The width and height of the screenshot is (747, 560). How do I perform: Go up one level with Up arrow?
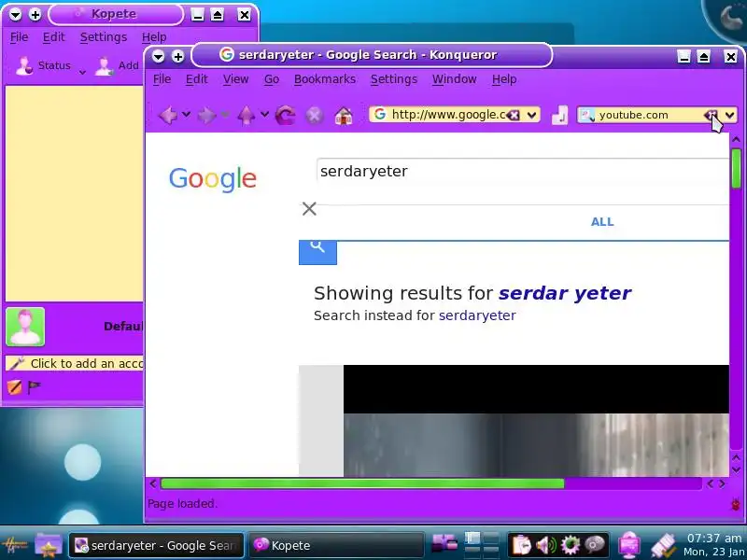(x=247, y=115)
